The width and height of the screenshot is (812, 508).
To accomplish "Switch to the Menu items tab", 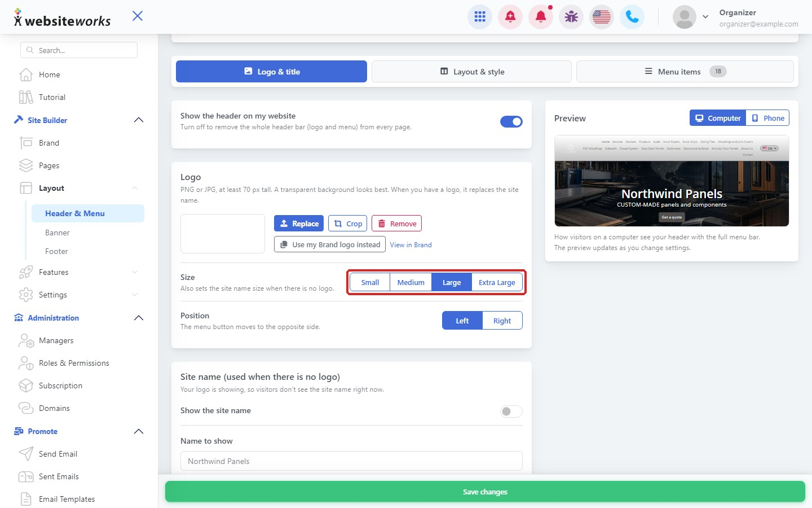I will point(685,72).
